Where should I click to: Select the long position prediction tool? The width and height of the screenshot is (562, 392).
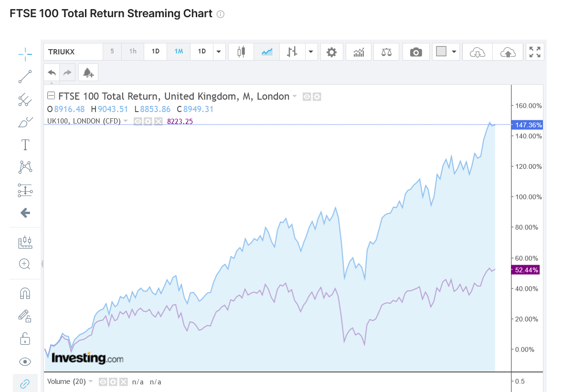point(25,190)
